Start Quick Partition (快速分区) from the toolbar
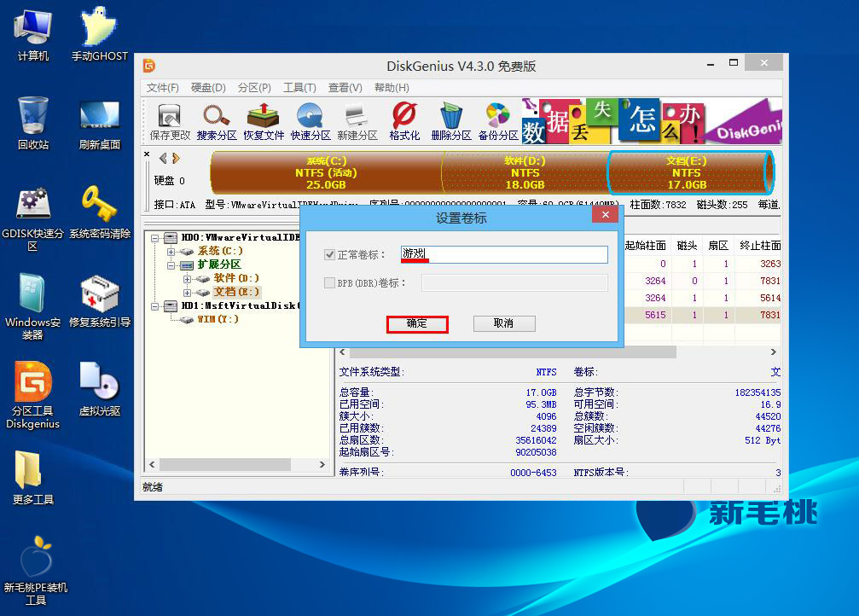 click(x=310, y=121)
